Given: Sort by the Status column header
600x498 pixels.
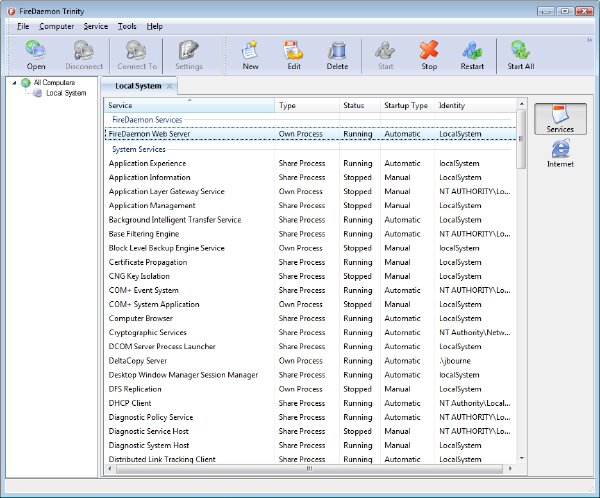Looking at the screenshot, I should [360, 105].
